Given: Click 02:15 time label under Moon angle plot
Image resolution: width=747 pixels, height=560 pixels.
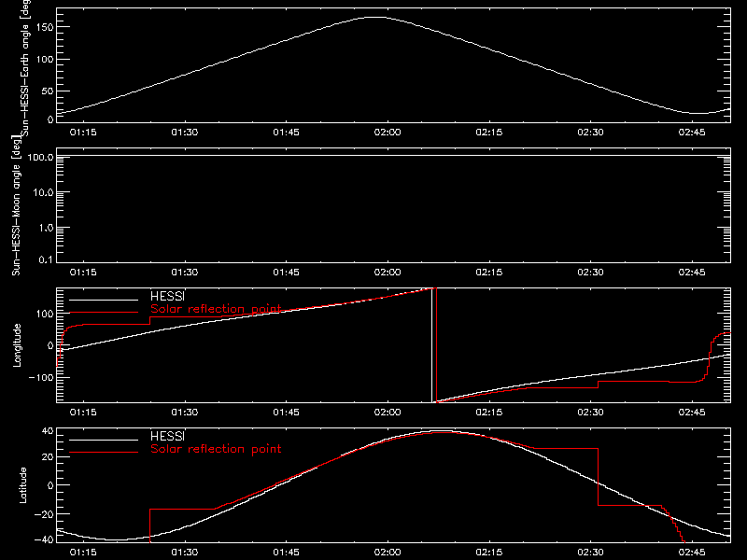Looking at the screenshot, I should click(488, 273).
